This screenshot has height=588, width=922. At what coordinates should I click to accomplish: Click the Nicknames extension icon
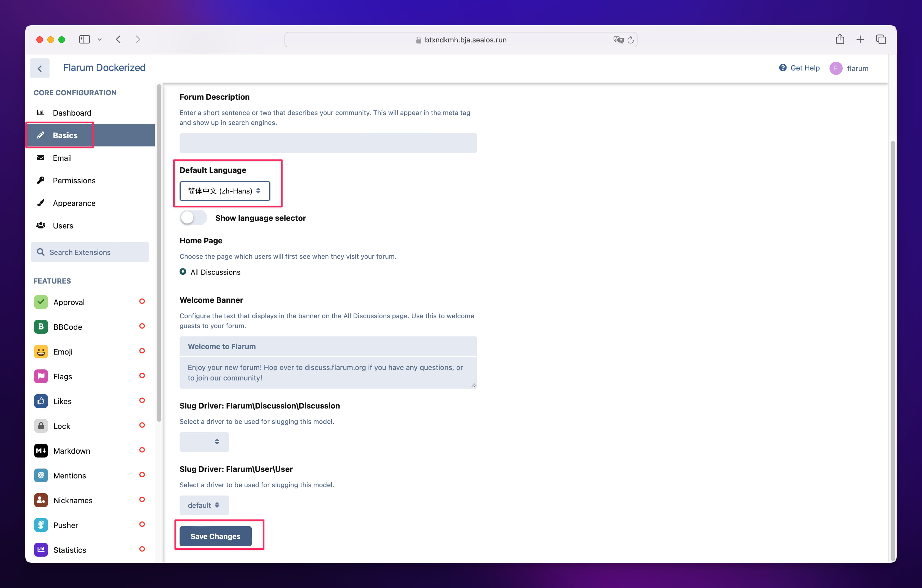pyautogui.click(x=41, y=500)
